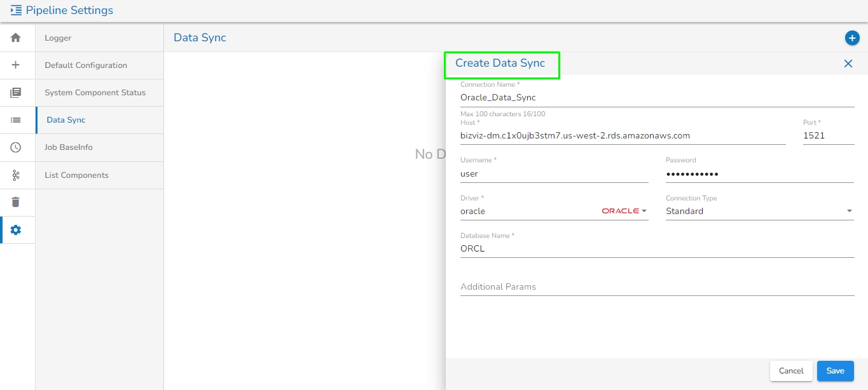
Task: Click the Cancel button
Action: [x=791, y=371]
